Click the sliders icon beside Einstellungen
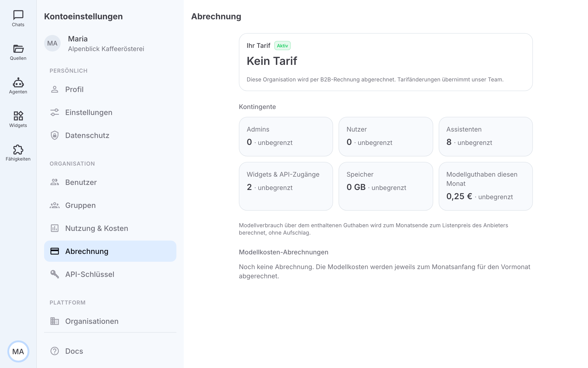Viewport: 588px width, 368px height. 55,112
